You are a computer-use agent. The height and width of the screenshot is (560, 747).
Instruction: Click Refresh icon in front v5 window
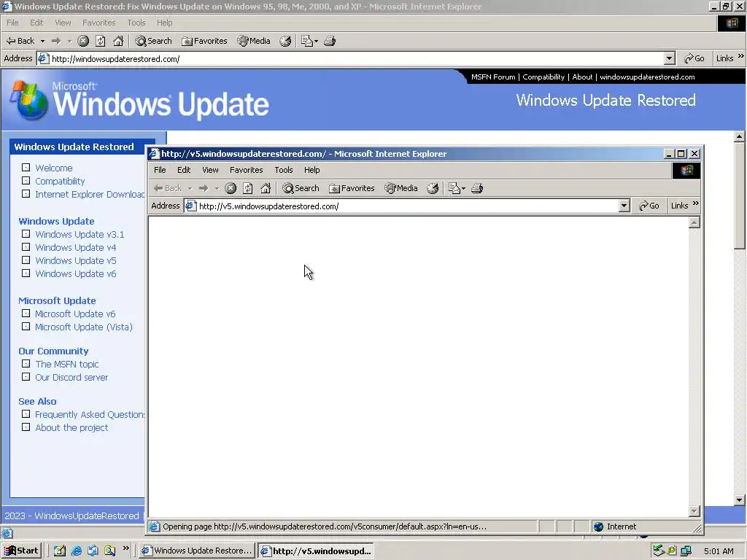tap(248, 188)
